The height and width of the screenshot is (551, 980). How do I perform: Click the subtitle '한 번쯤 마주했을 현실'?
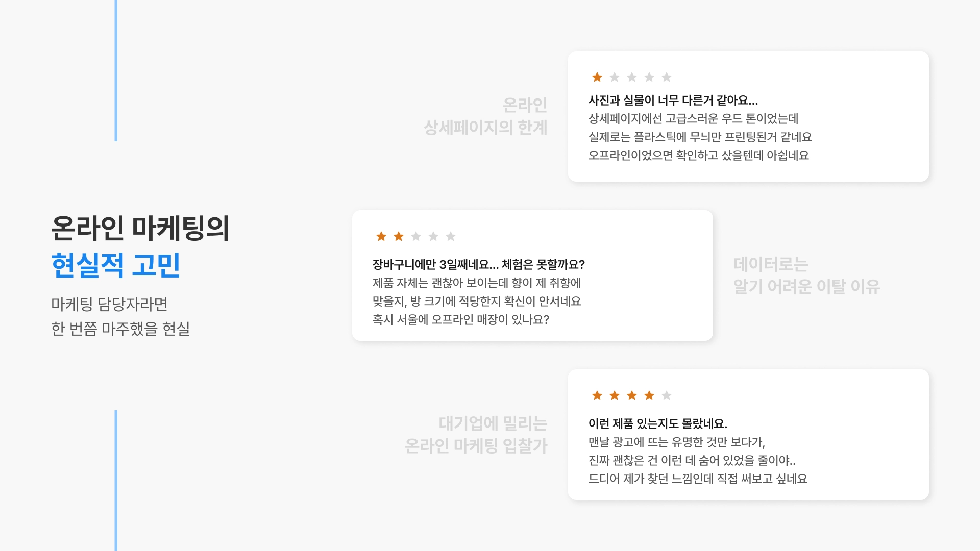[120, 329]
